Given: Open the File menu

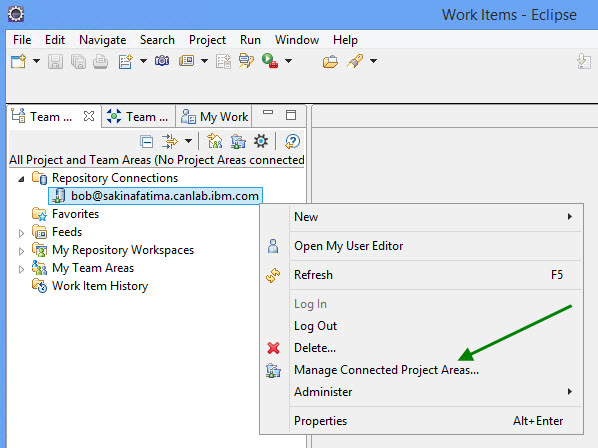Looking at the screenshot, I should point(22,40).
